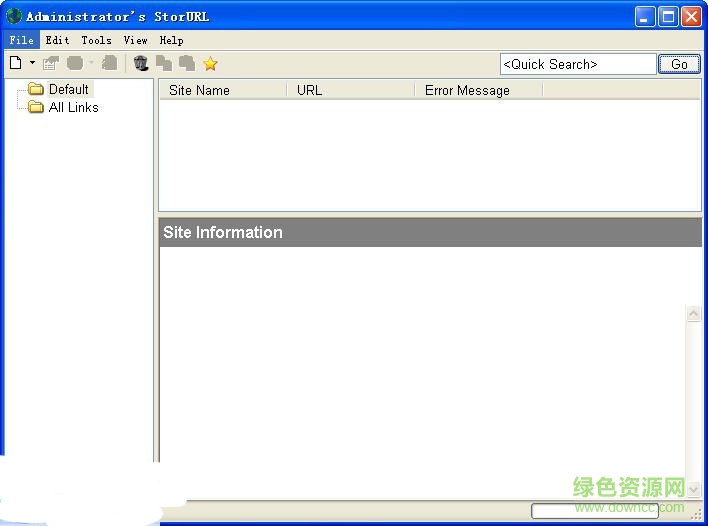Click the copy icon right of trash can

(164, 63)
